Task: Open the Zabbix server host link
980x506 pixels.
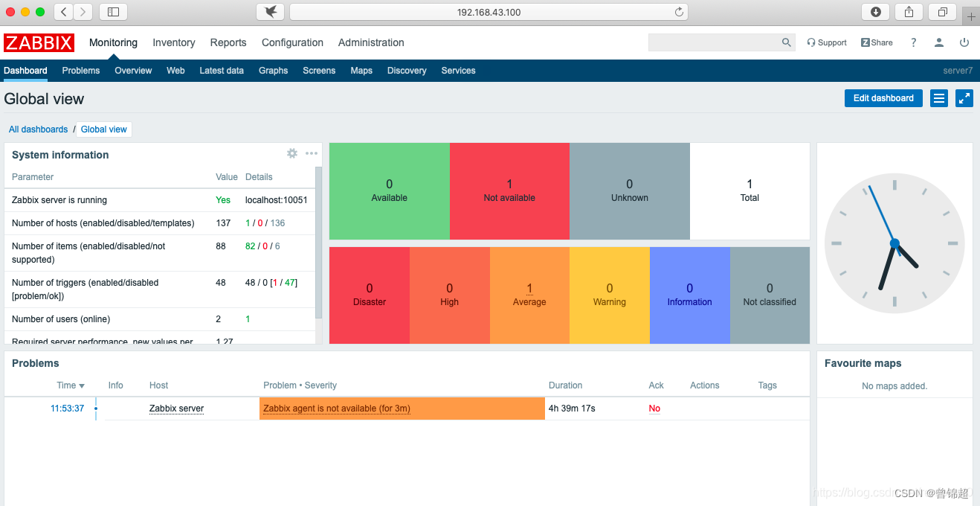Action: 176,409
